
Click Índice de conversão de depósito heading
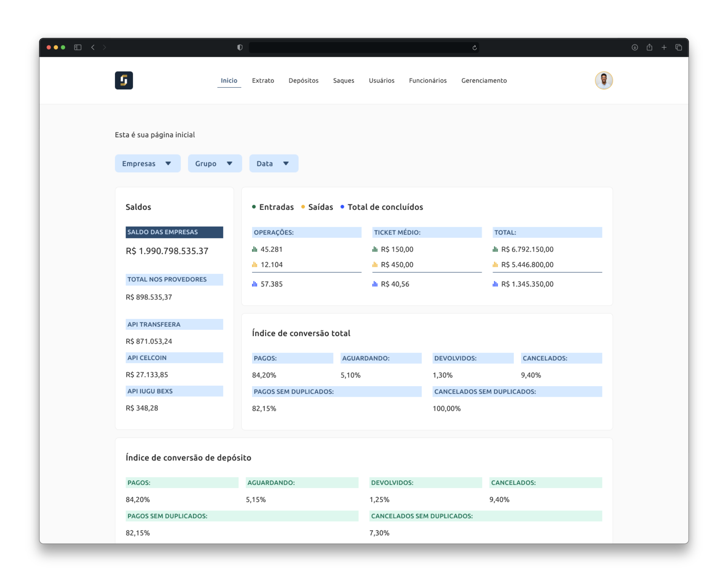pyautogui.click(x=188, y=457)
